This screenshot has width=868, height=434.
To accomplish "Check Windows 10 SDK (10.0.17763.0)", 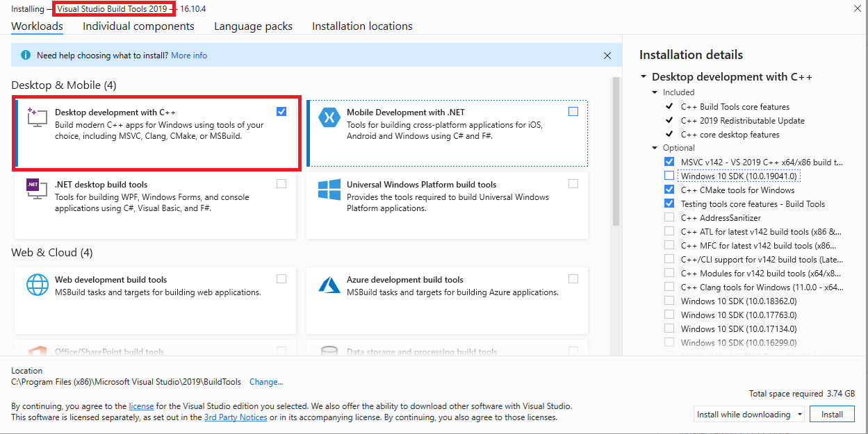I will 669,315.
